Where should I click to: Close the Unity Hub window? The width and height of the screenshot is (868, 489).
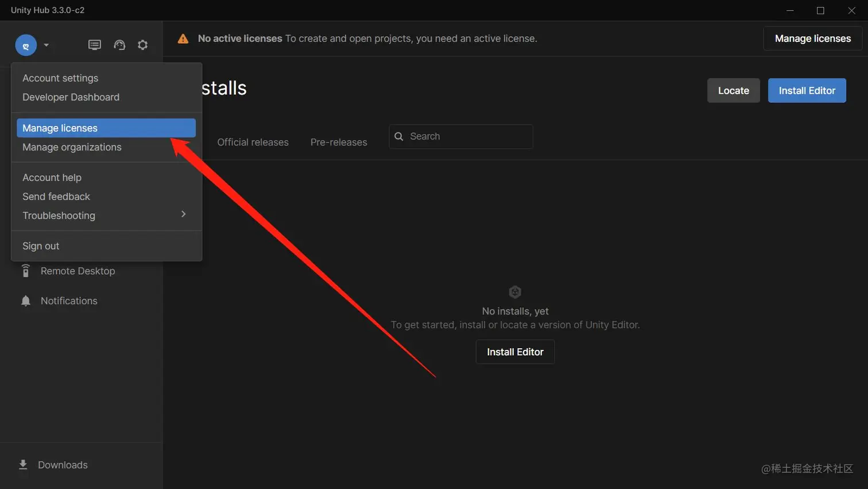[851, 10]
